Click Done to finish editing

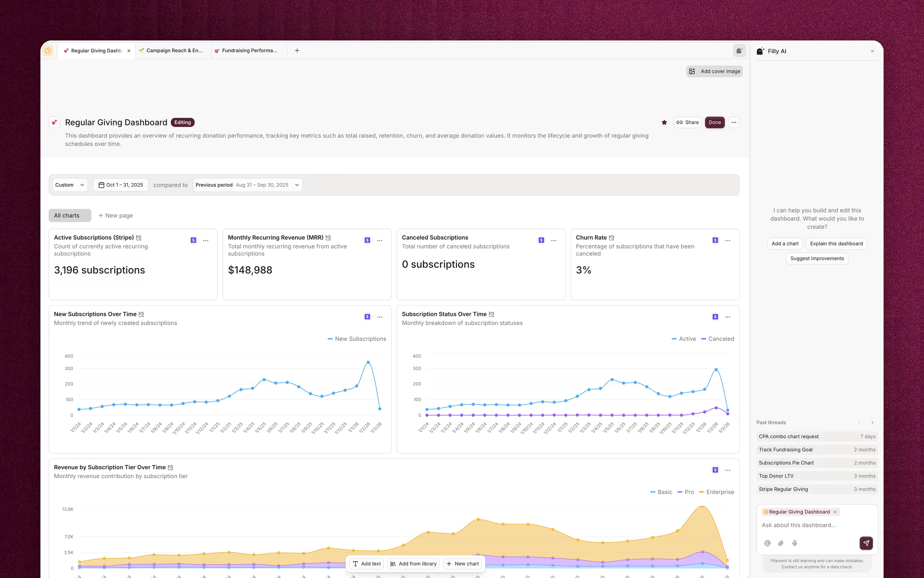[715, 123]
